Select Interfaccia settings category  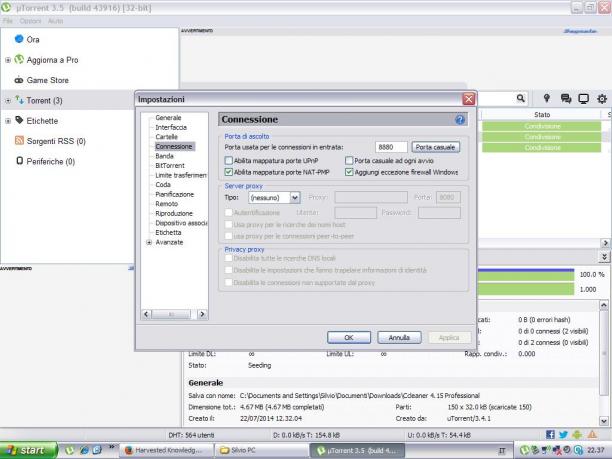pyautogui.click(x=171, y=127)
